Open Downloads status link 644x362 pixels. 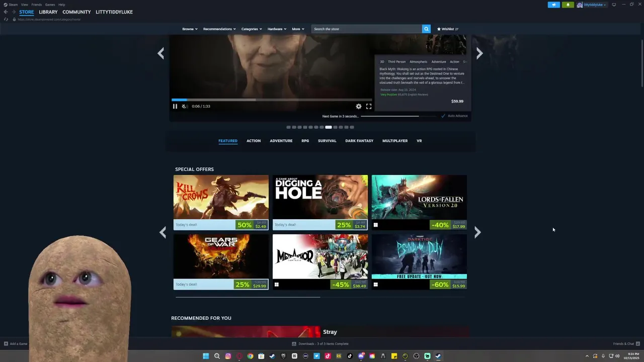pos(320,344)
